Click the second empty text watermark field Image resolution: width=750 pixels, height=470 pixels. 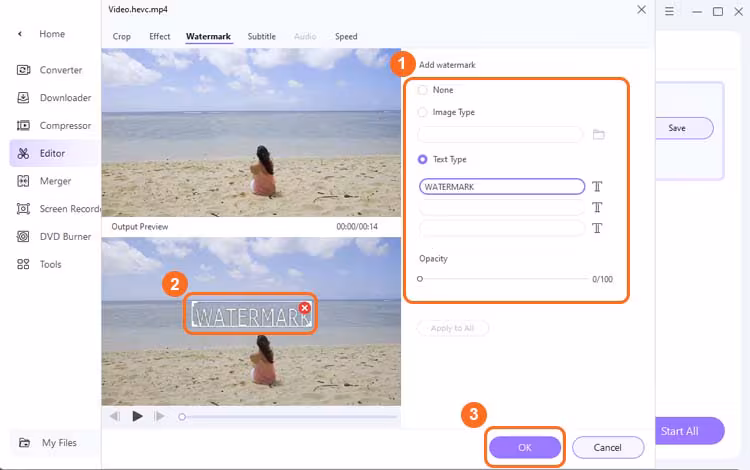point(502,208)
